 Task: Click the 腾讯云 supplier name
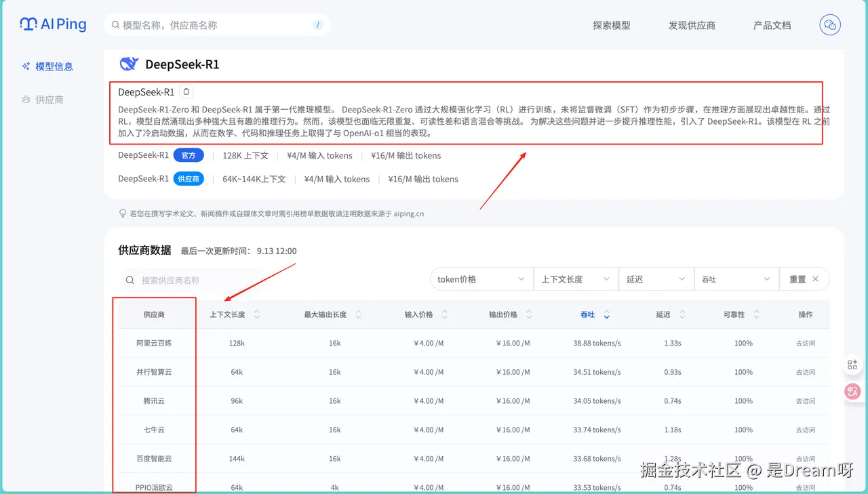click(x=154, y=401)
